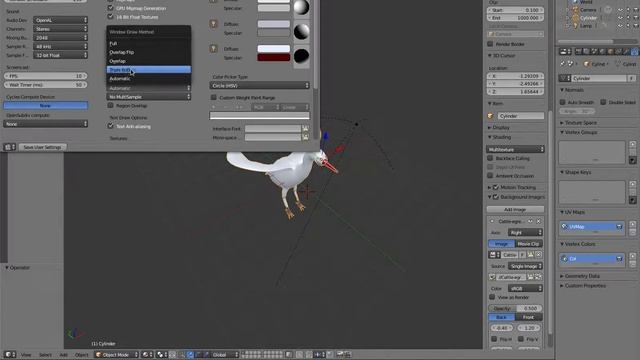This screenshot has width=640, height=360.
Task: Click the Add Image button
Action: [515, 209]
